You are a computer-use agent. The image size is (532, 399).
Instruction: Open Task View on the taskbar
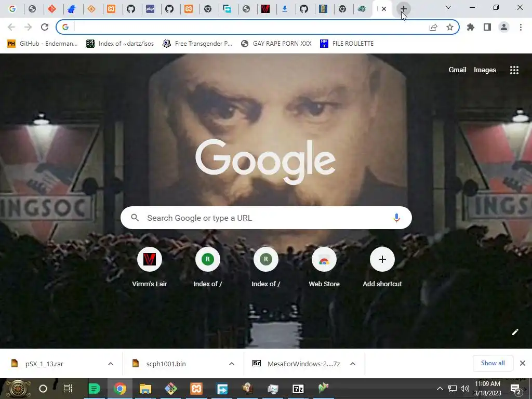point(68,389)
